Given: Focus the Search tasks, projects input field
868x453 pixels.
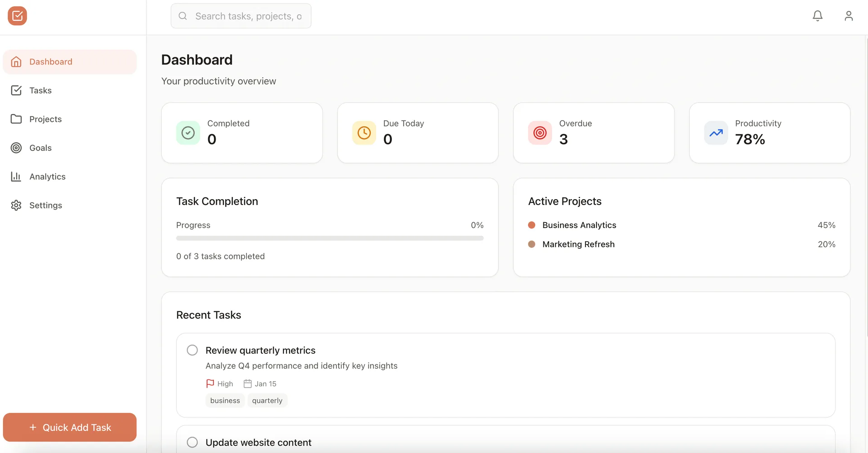Looking at the screenshot, I should (241, 16).
